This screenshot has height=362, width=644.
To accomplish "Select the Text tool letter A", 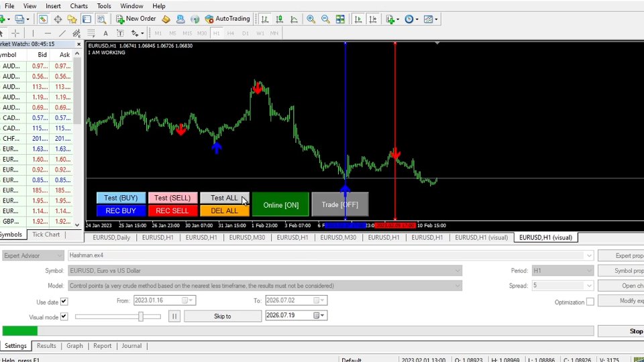I will [105, 34].
